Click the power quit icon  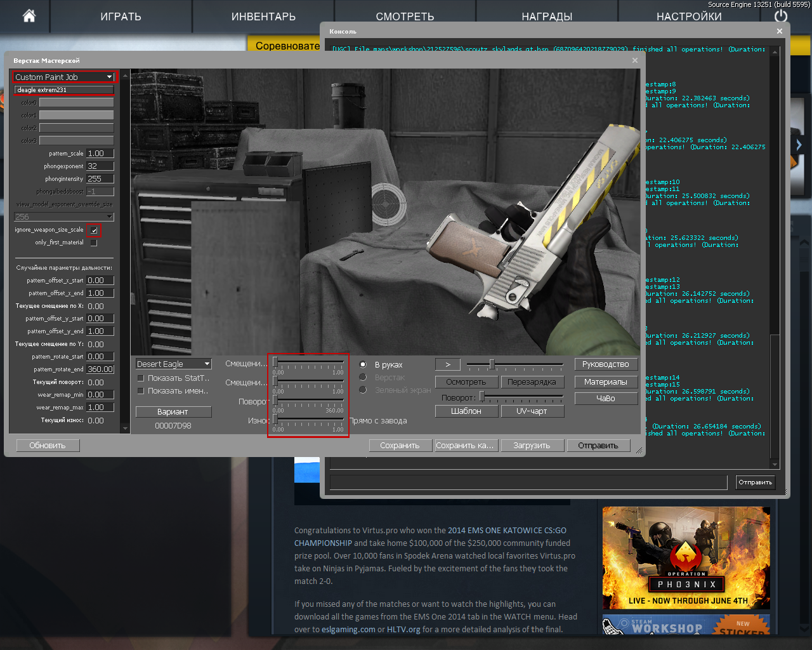781,16
